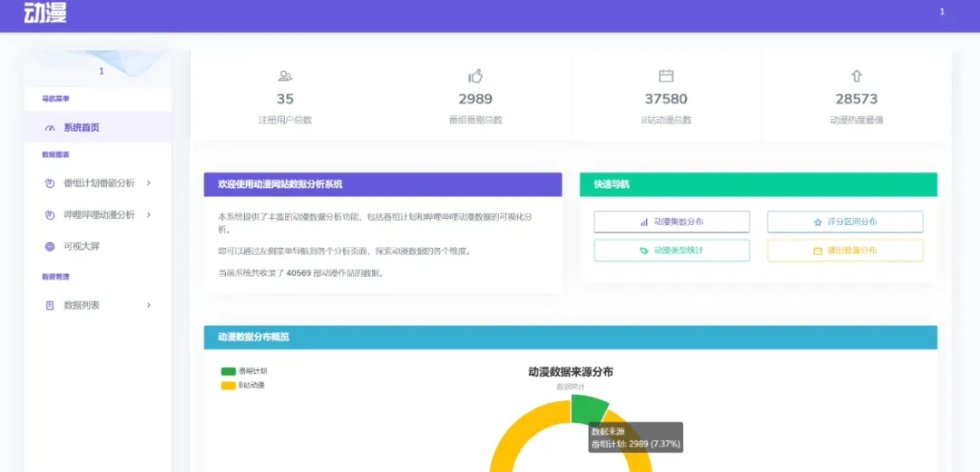The image size is (980, 472).
Task: Click the dashboard gauge icon beside 系统首页
Action: pos(50,128)
